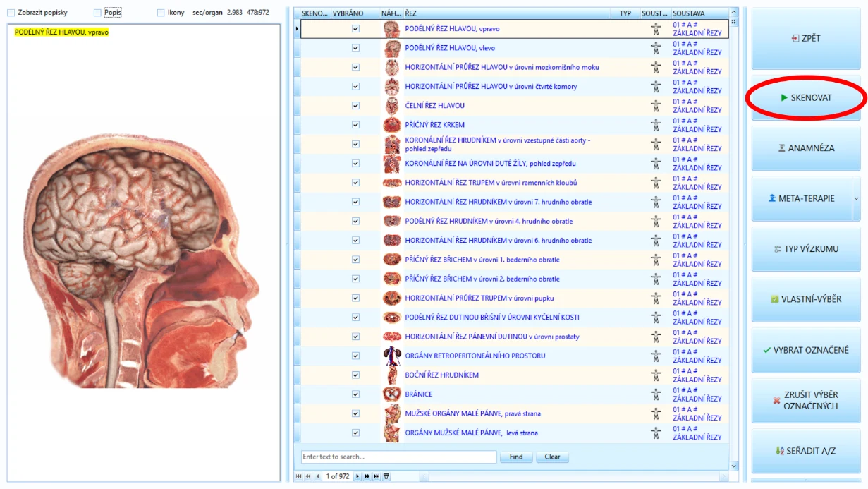This screenshot has height=489, width=868.
Task: Start scanning with the SKENOVAT button
Action: (x=806, y=98)
